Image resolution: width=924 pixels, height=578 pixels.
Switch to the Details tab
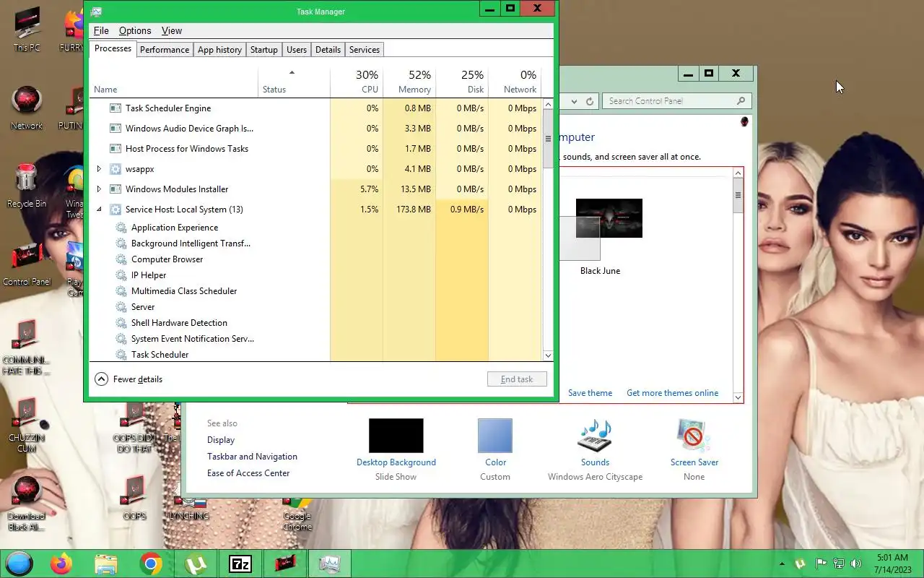point(328,50)
